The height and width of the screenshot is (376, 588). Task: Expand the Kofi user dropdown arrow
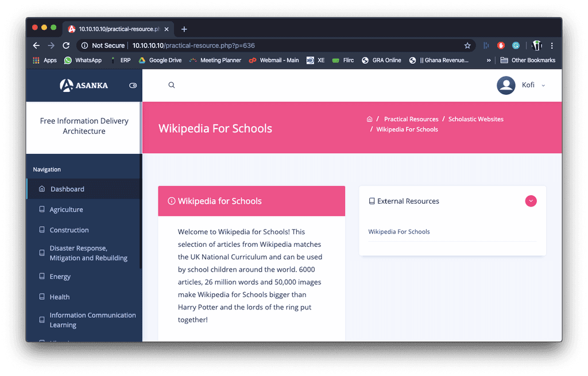(x=543, y=86)
